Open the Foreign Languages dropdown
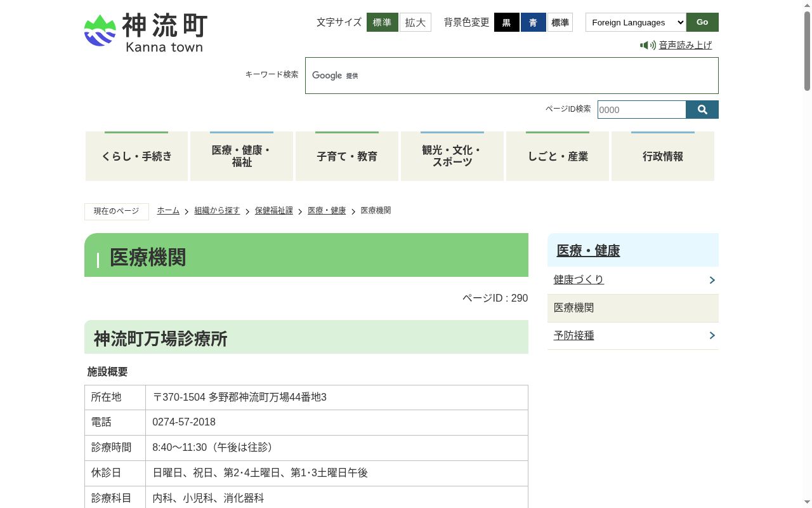Screen dimensions: 812x508 click(x=636, y=22)
